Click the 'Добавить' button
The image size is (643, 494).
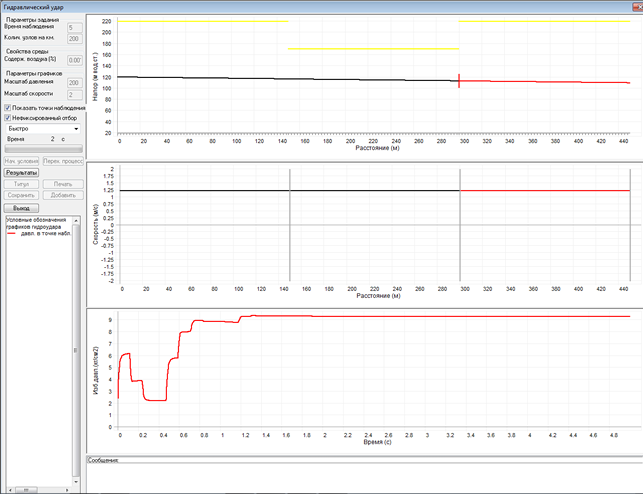pos(63,195)
